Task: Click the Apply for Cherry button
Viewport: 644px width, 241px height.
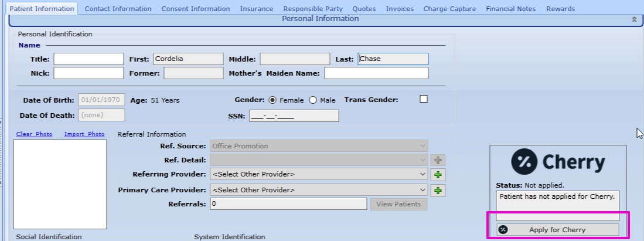Action: coord(557,230)
